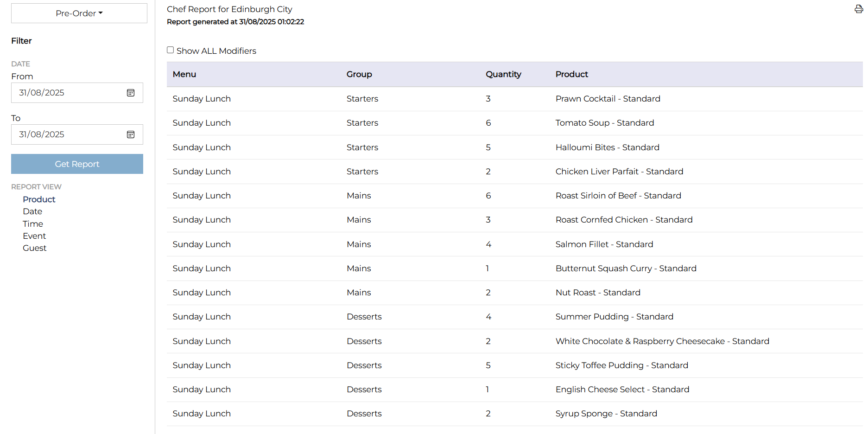Switch to Date report view
This screenshot has width=868, height=434.
point(32,211)
